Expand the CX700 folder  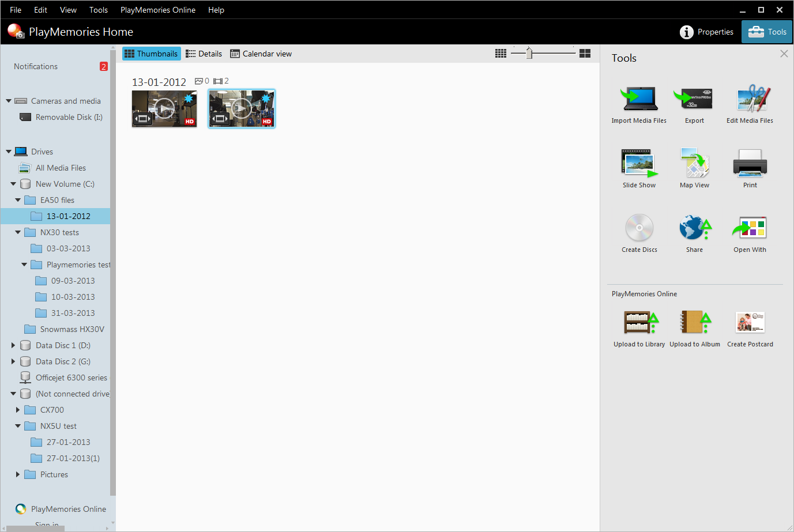pyautogui.click(x=18, y=410)
